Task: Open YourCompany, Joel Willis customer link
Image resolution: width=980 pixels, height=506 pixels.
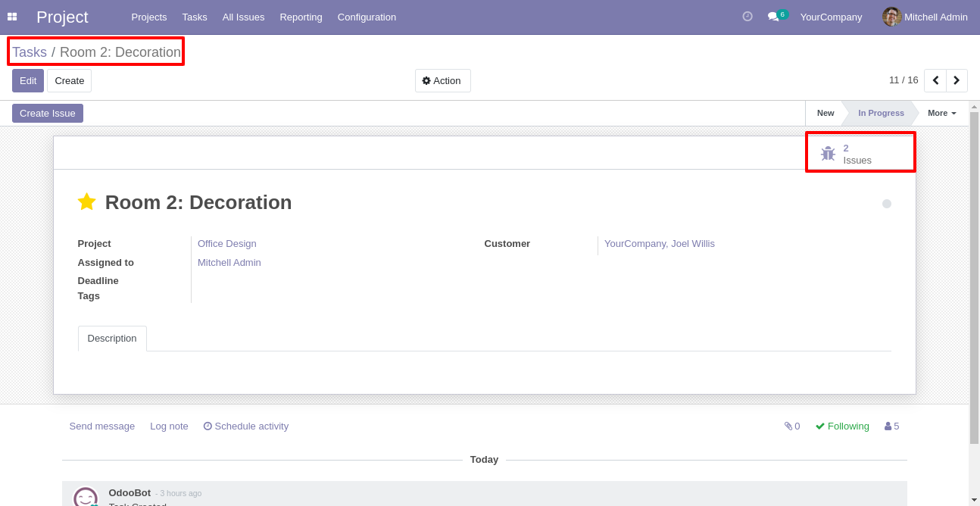Action: coord(660,243)
